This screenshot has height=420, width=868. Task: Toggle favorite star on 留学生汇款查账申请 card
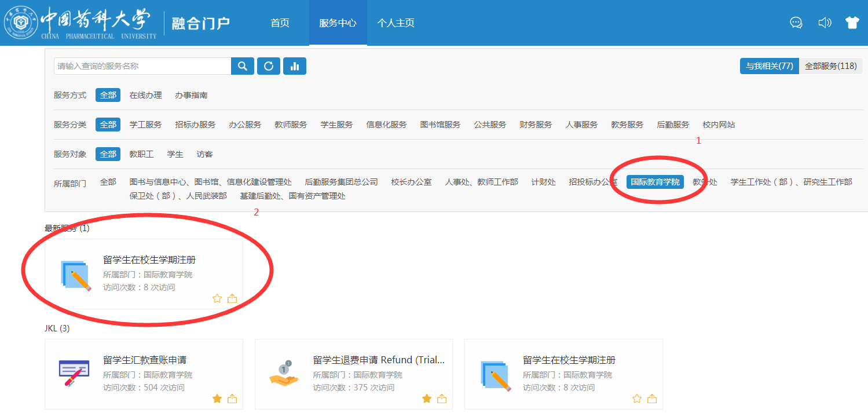pos(217,399)
